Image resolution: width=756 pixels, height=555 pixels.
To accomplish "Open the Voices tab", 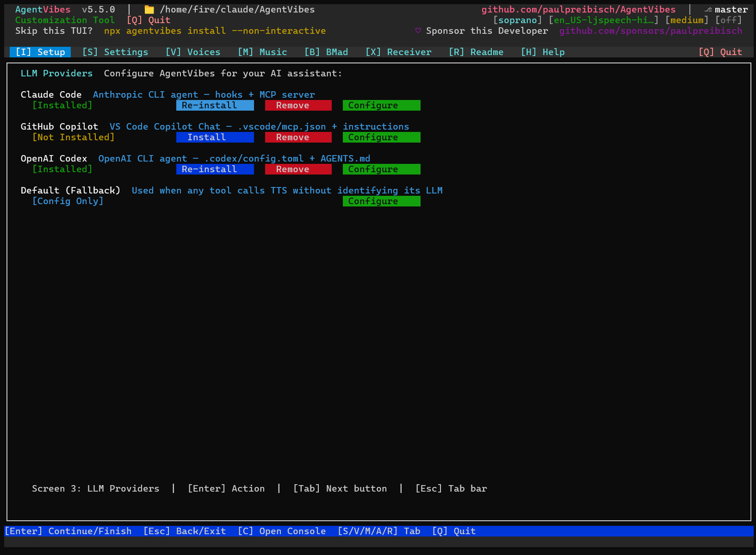I will pyautogui.click(x=193, y=52).
